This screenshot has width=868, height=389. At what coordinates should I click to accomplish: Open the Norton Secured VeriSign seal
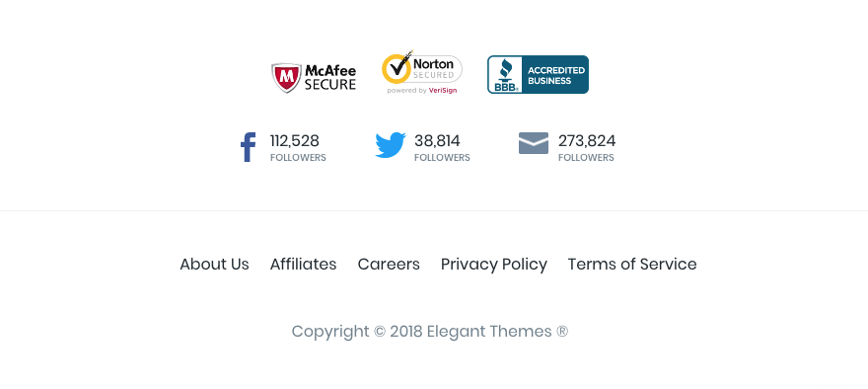click(422, 72)
